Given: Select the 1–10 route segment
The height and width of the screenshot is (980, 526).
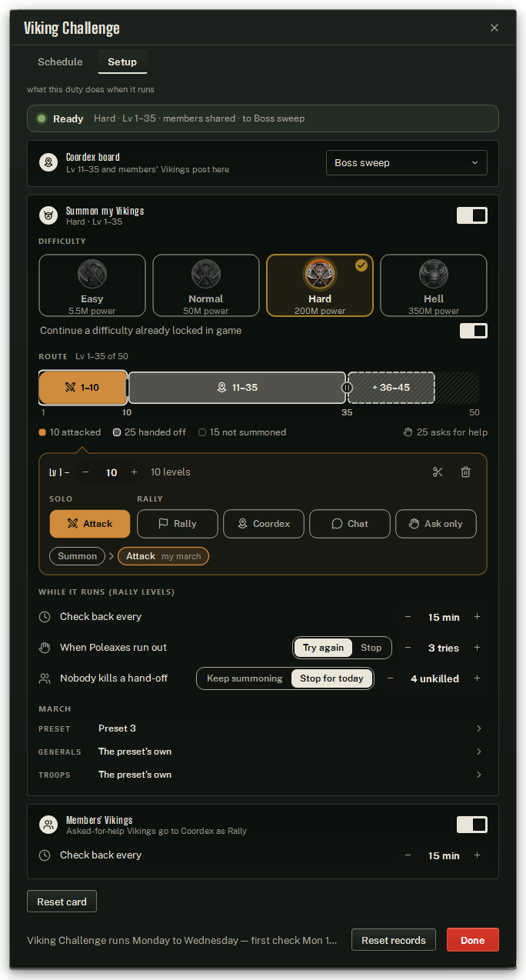Looking at the screenshot, I should tap(83, 388).
